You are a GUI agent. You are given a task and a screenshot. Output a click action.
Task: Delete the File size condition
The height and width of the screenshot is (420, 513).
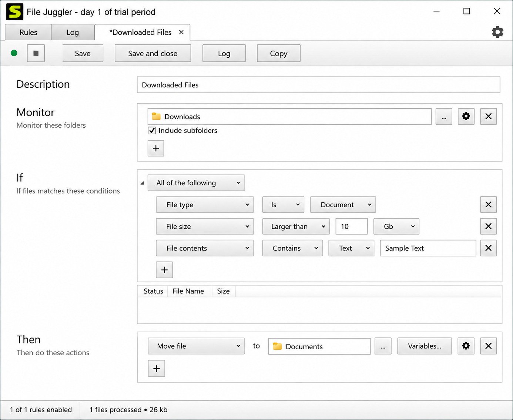(x=488, y=226)
